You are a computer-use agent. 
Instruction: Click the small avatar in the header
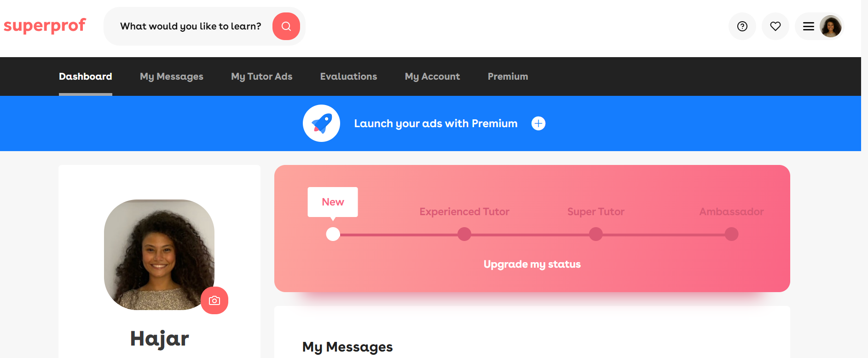click(831, 26)
